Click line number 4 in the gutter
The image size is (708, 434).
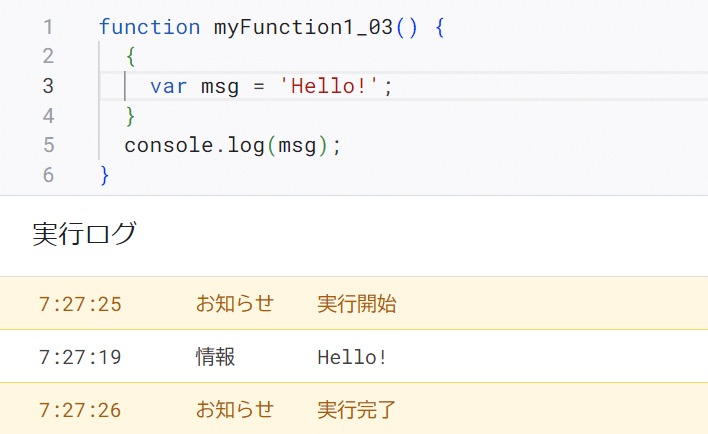(x=48, y=116)
